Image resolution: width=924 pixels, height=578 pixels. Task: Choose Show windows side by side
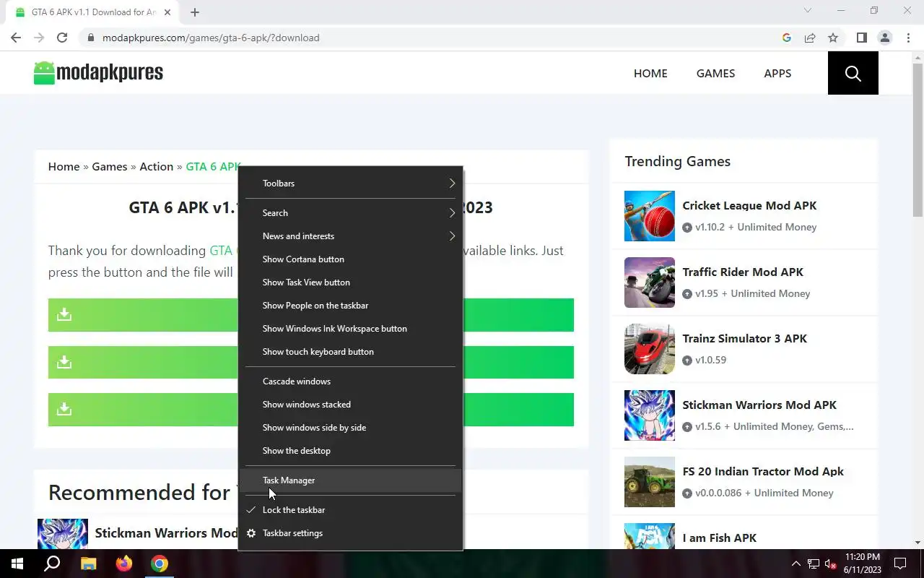click(x=350, y=428)
